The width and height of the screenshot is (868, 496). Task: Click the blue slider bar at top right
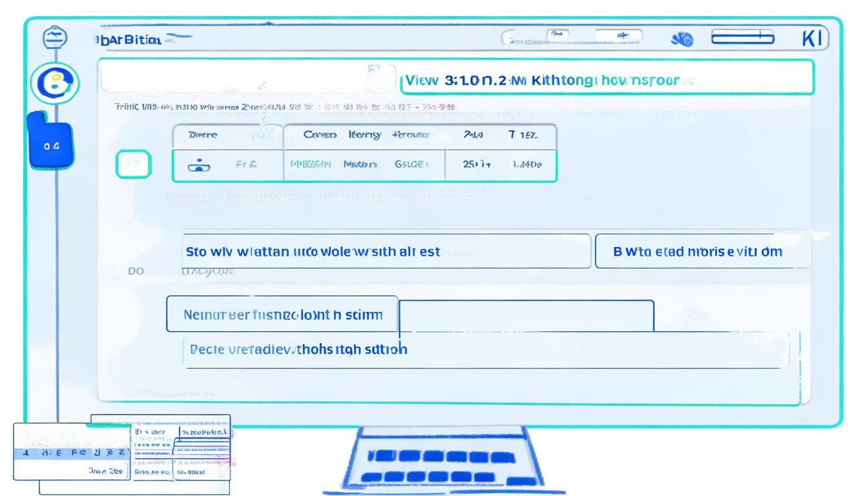pyautogui.click(x=742, y=37)
